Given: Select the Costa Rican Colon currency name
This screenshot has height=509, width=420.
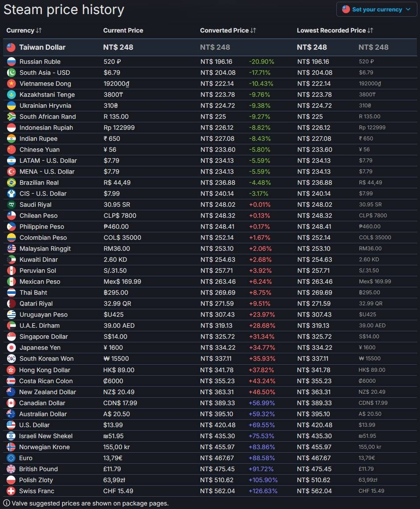Looking at the screenshot, I should [46, 381].
